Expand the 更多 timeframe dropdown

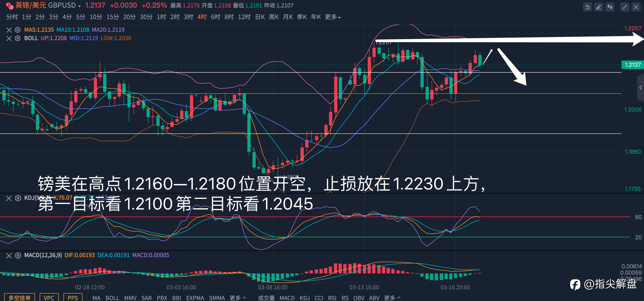(x=333, y=17)
